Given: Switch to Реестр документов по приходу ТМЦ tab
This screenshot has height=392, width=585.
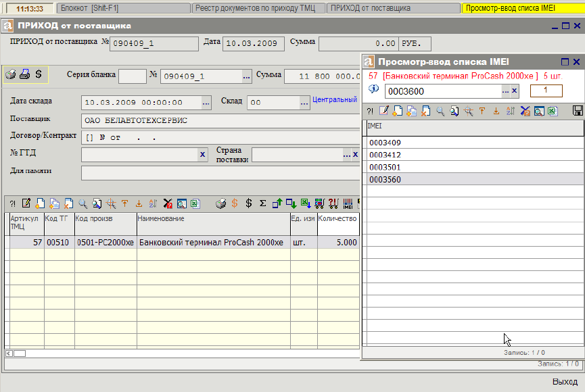Looking at the screenshot, I should pos(258,8).
